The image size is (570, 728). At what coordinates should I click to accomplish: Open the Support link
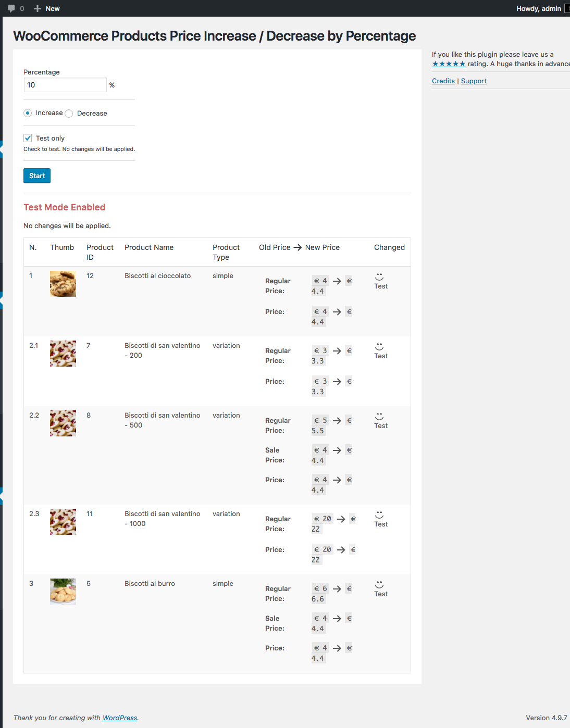(474, 81)
